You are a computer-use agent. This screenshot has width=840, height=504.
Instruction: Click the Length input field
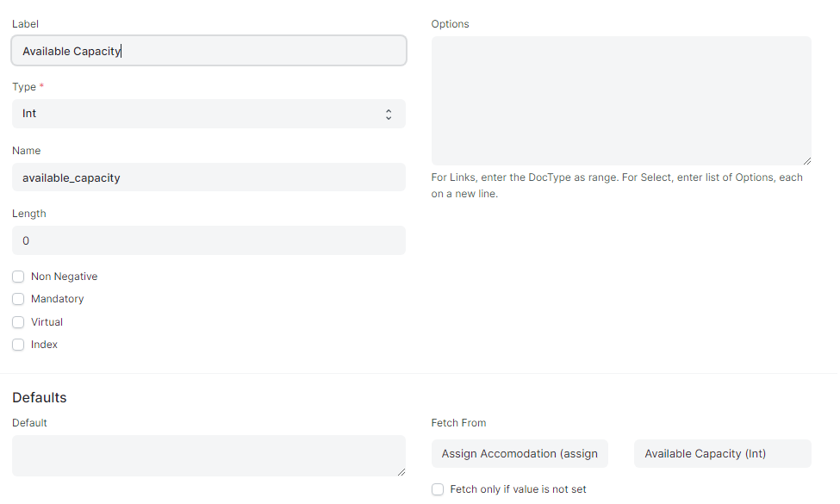pyautogui.click(x=208, y=240)
